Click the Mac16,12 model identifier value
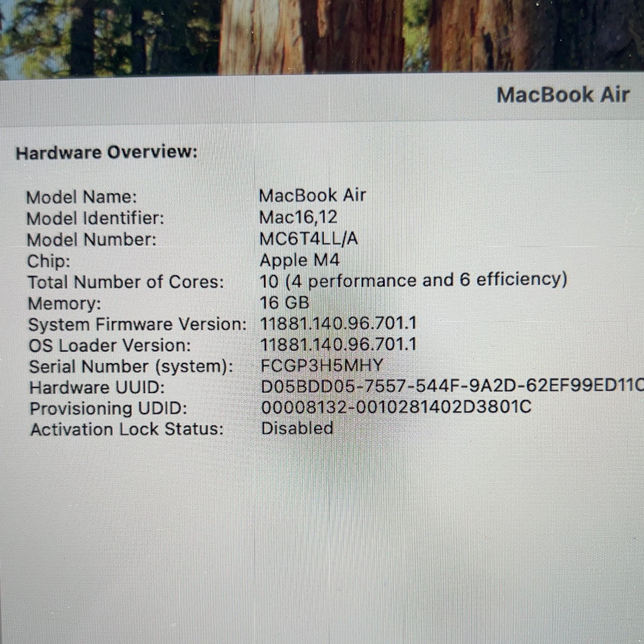 click(x=298, y=217)
